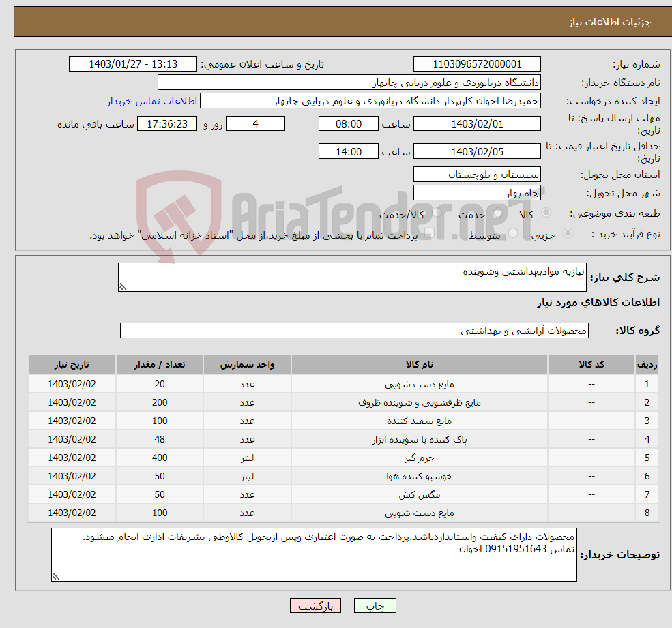672x628 pixels.
Task: Click item name in row 1 مایع دست شویی
Action: 419,385
